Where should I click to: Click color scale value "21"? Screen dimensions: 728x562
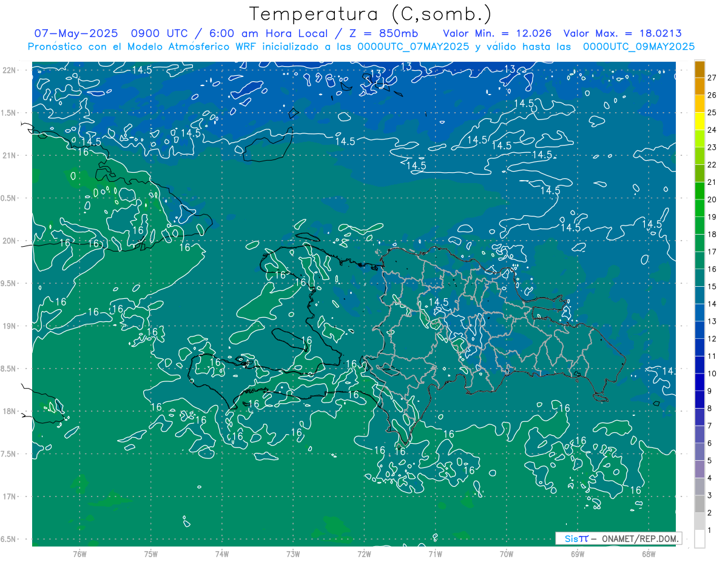(x=712, y=182)
